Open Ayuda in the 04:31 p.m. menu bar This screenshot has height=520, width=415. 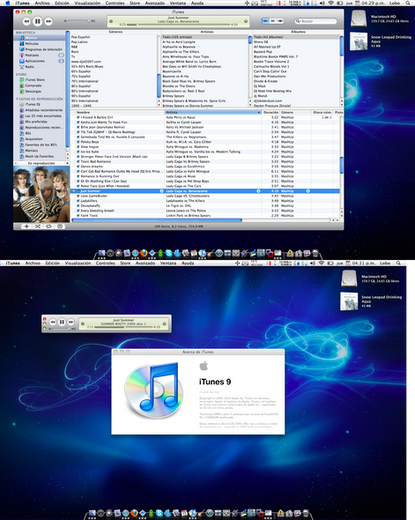188,263
